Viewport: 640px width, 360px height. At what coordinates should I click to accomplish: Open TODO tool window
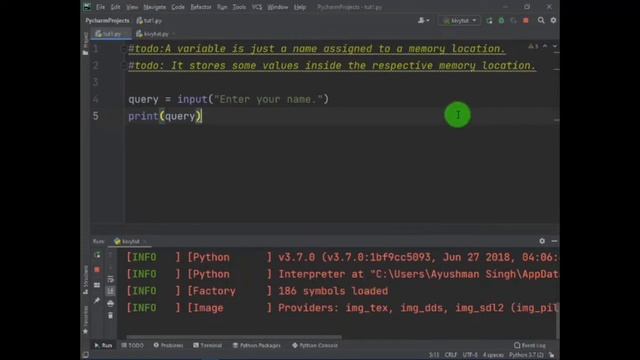tap(133, 345)
